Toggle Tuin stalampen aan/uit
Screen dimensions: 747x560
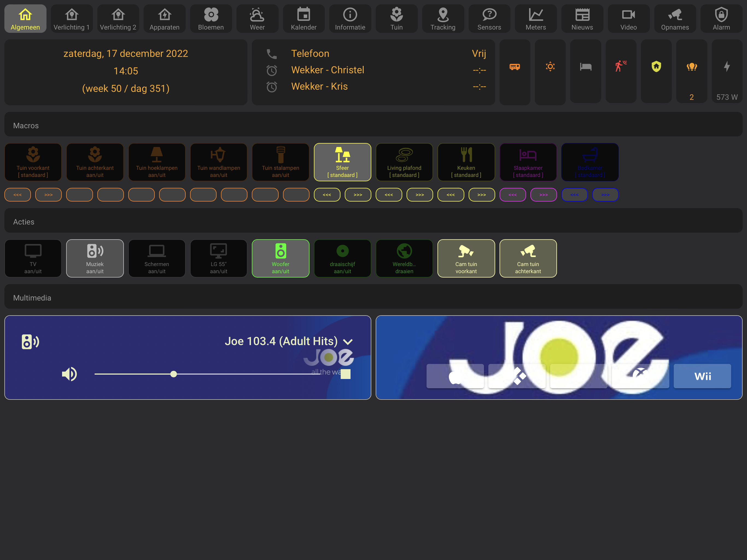click(x=281, y=162)
